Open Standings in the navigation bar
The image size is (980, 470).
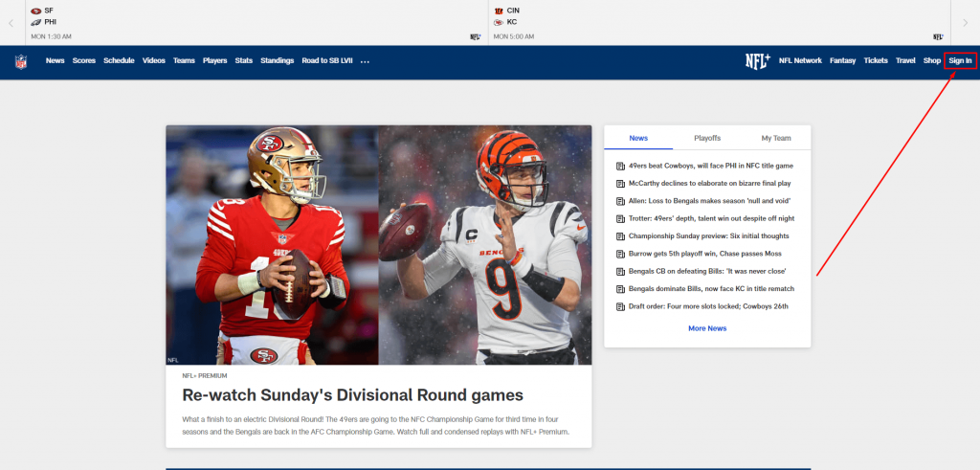coord(277,60)
